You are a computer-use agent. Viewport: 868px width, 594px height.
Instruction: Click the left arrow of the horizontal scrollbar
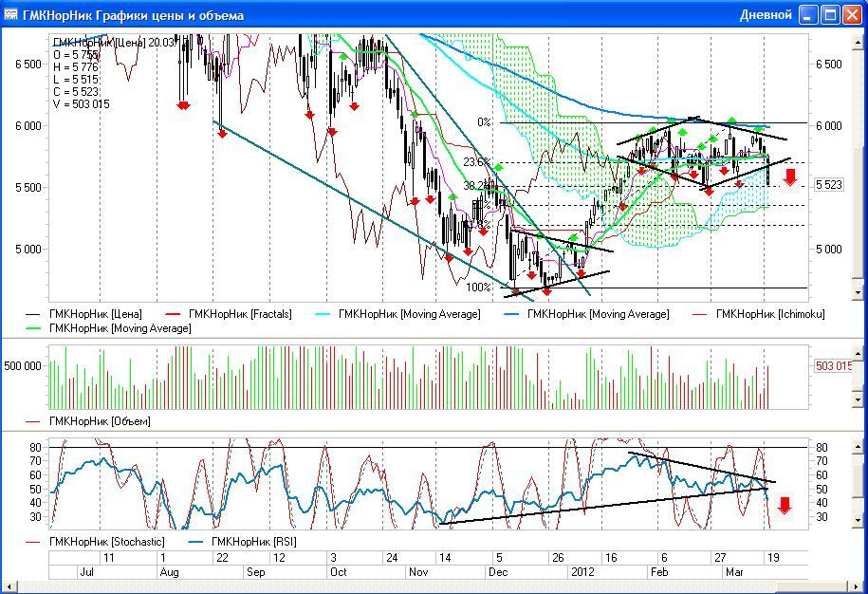click(x=9, y=586)
